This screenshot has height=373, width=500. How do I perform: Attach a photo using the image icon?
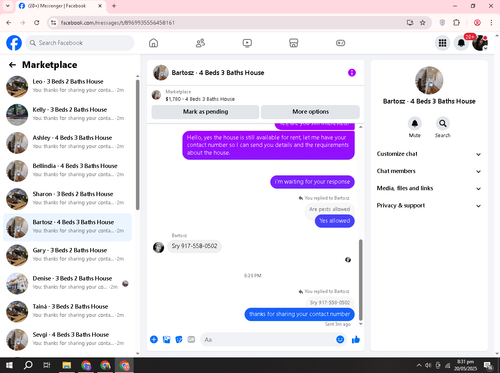pyautogui.click(x=166, y=339)
